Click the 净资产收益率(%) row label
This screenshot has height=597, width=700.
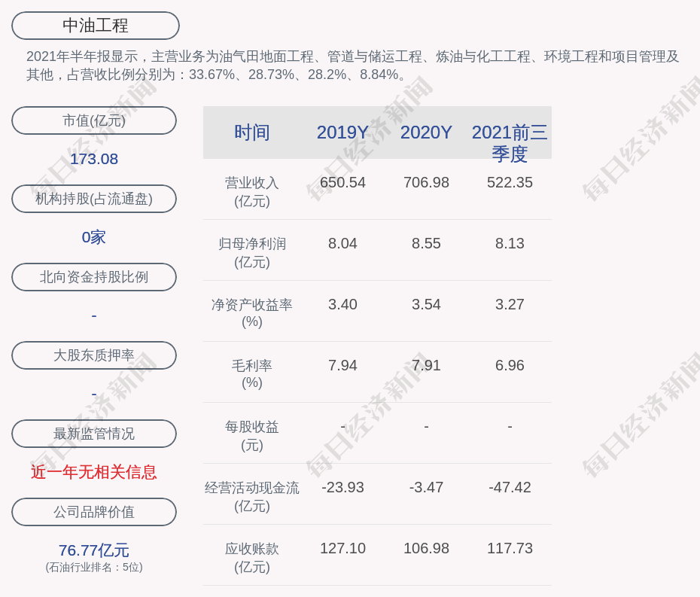coord(252,313)
